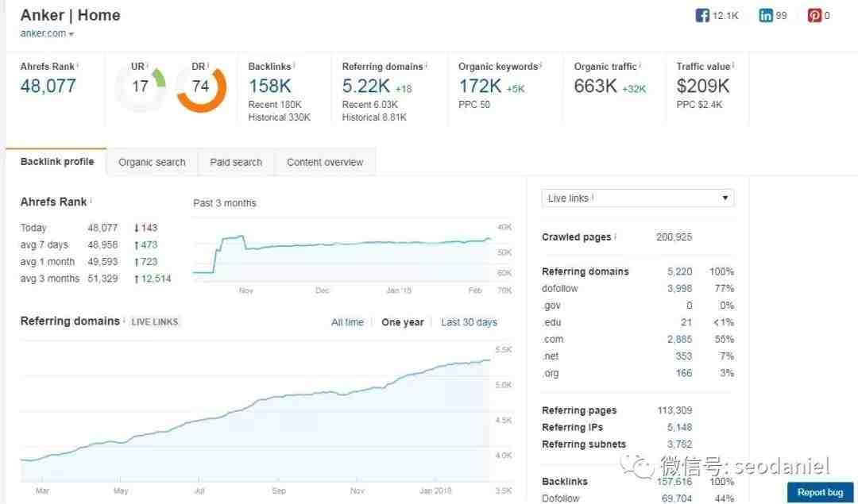Open the 2,885 .com domains count

tap(679, 340)
